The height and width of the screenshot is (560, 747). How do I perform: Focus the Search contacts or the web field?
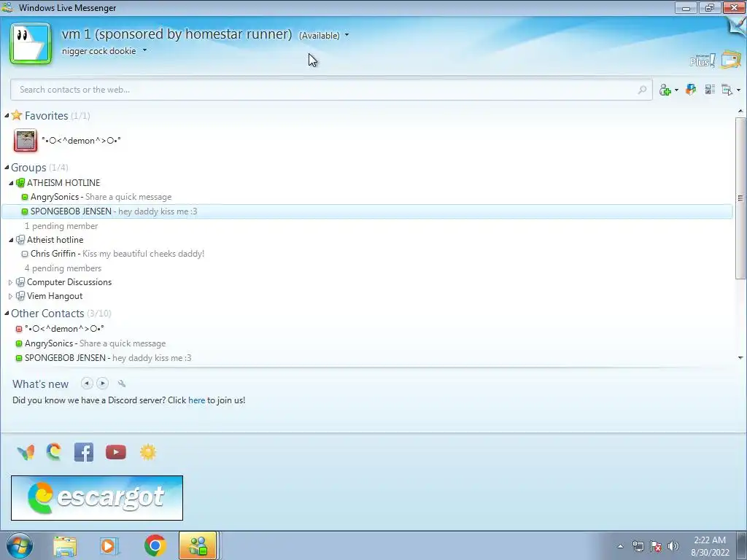331,90
